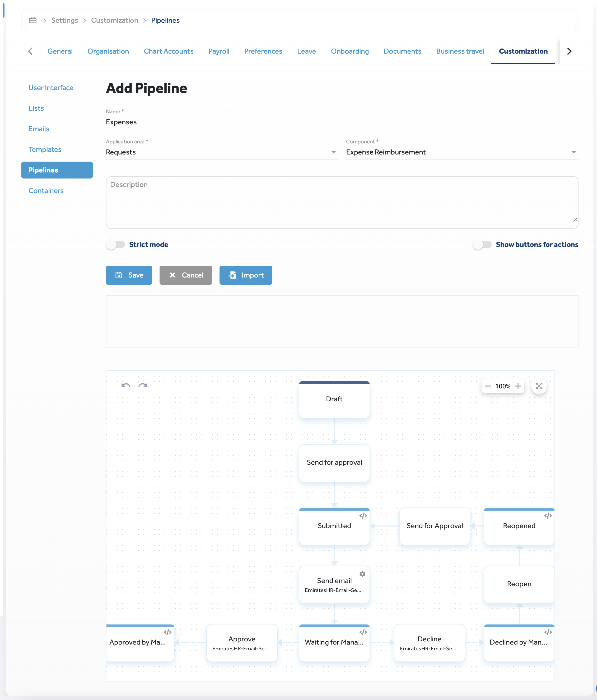Select the Draft pipeline node

(x=334, y=400)
